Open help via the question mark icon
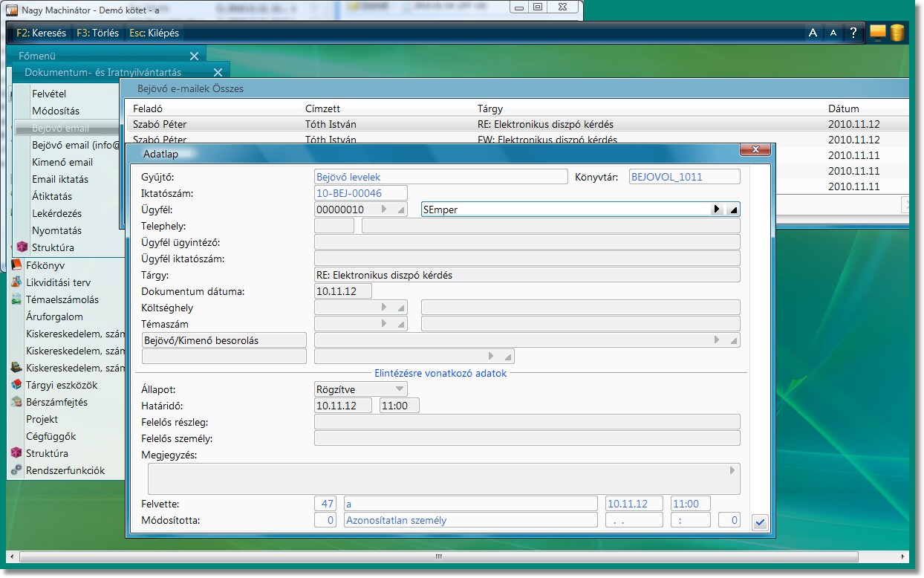The height and width of the screenshot is (578, 924). (854, 33)
